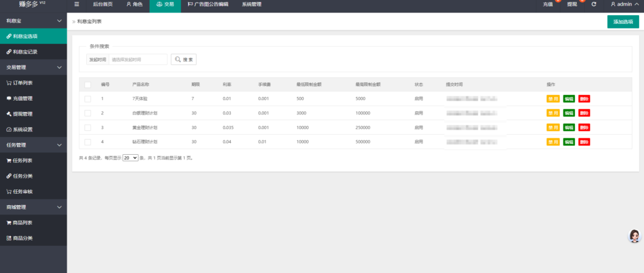Select the checkbox for 钻石理财计划 row
This screenshot has width=644, height=273.
[x=87, y=142]
